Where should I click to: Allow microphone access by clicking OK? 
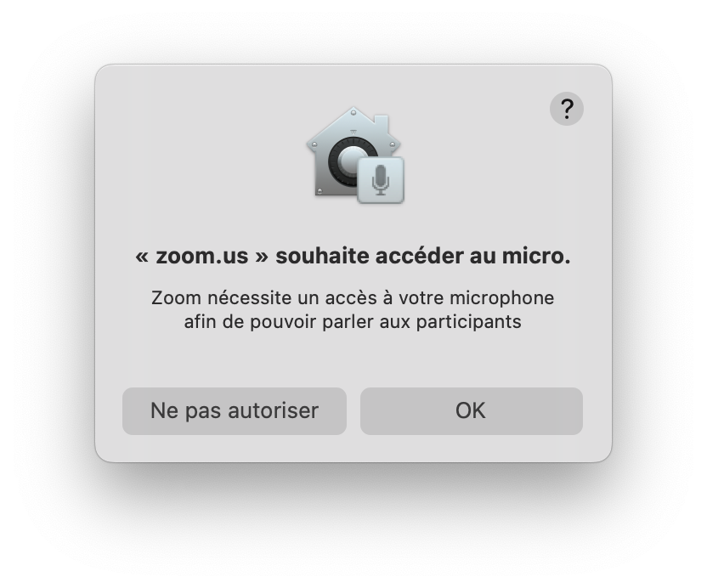coord(471,410)
